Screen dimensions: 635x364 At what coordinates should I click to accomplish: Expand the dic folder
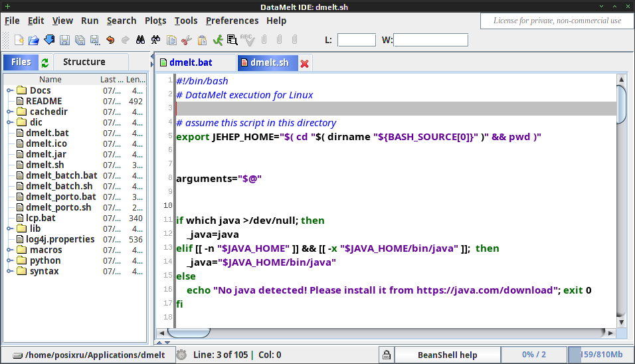[9, 122]
